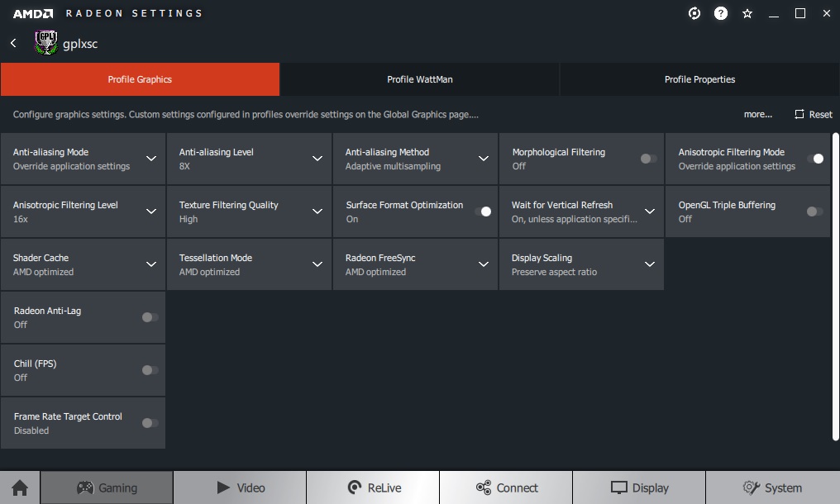The height and width of the screenshot is (504, 840).
Task: Disable Surface Format Optimization
Action: pyautogui.click(x=483, y=212)
